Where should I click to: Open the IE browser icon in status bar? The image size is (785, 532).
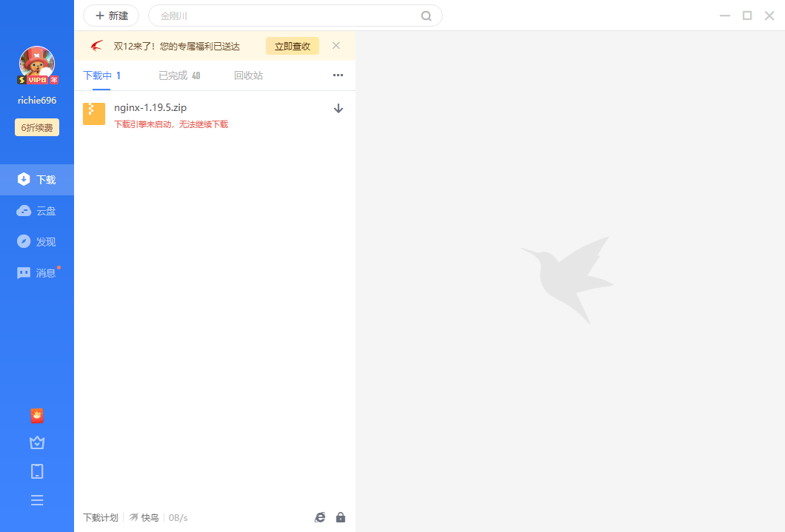point(320,517)
